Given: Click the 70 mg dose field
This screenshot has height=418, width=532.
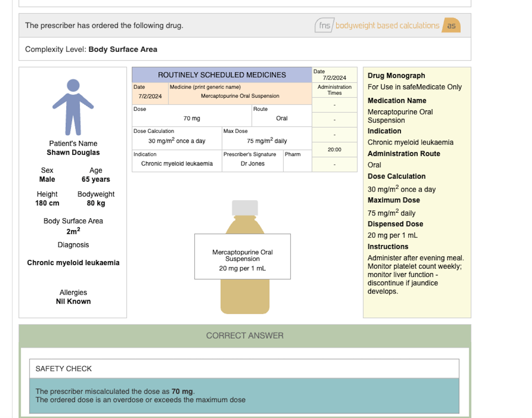Looking at the screenshot, I should click(x=192, y=118).
